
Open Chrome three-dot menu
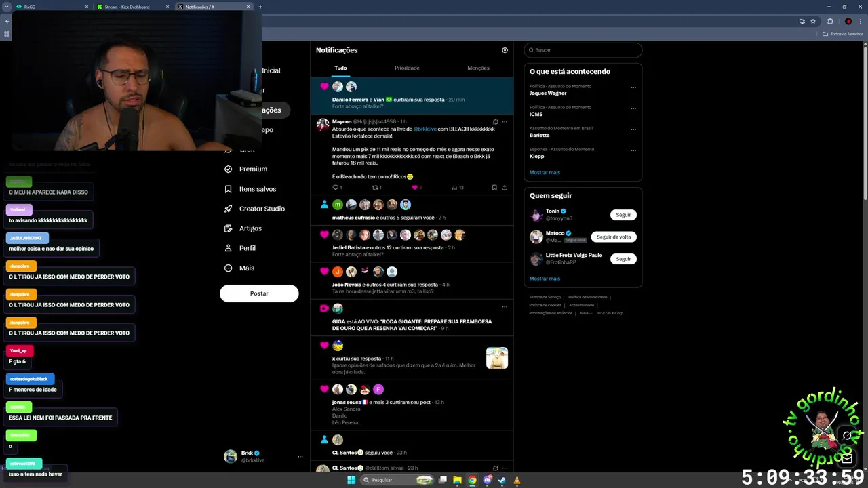coord(861,21)
